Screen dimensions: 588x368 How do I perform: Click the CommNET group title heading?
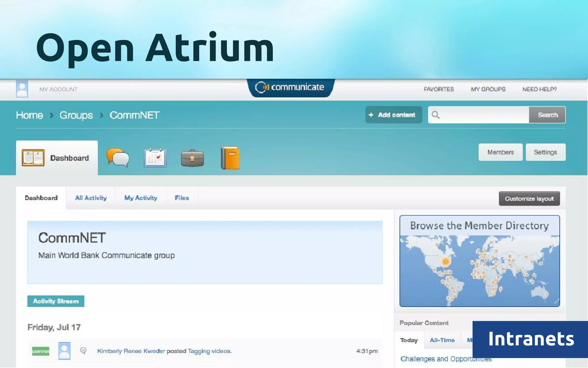[x=72, y=238]
